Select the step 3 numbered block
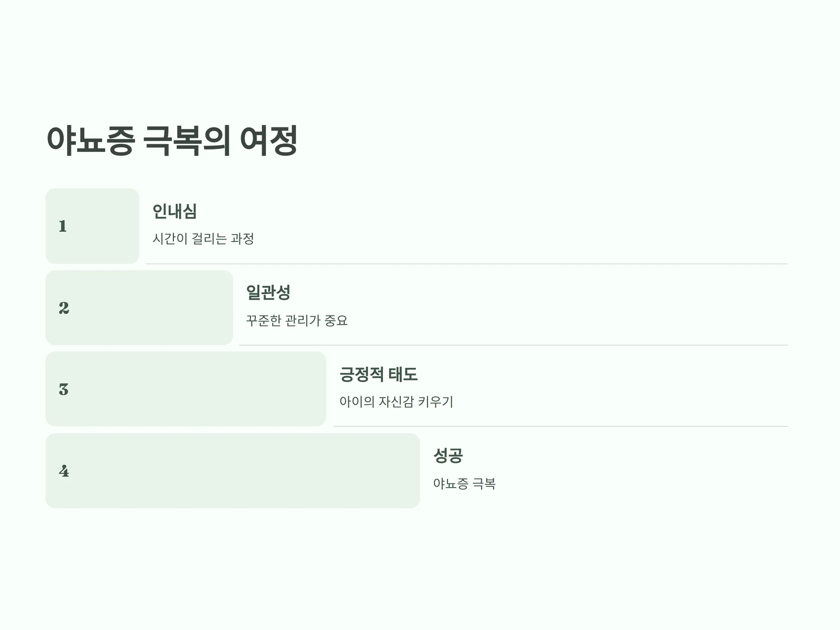The height and width of the screenshot is (630, 840). coord(186,389)
